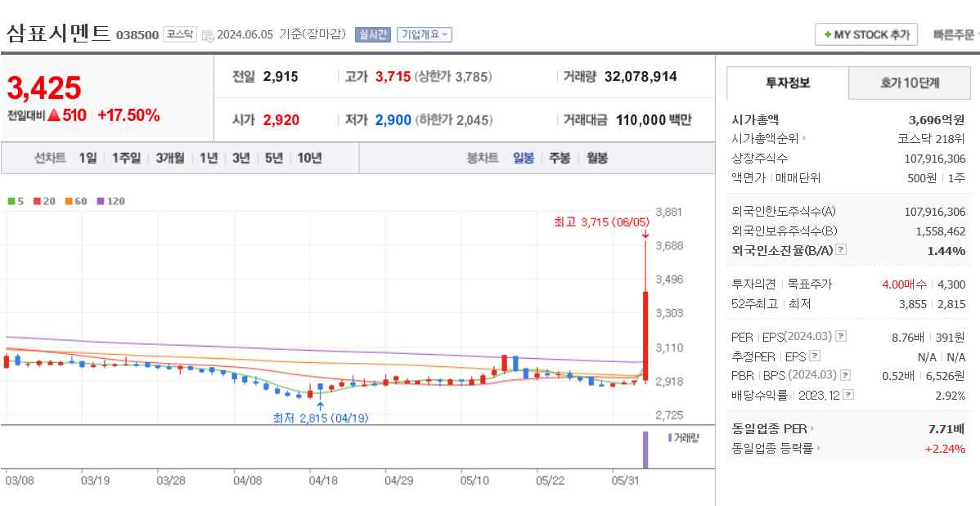Click the tall red 06/05 candlestick
This screenshot has height=506, width=980.
pos(645,334)
